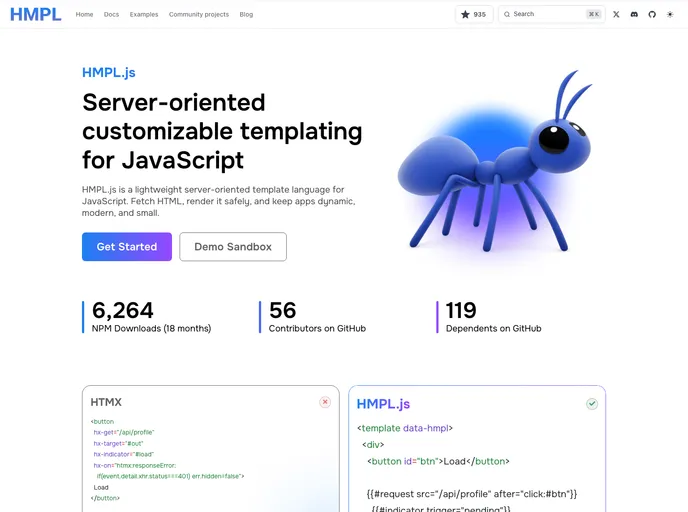Open the Demo Sandbox button
The width and height of the screenshot is (688, 512).
(233, 247)
